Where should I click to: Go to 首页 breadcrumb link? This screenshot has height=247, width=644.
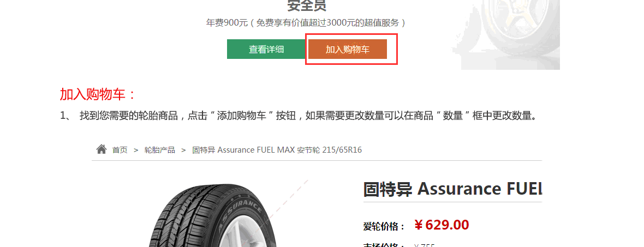(120, 150)
